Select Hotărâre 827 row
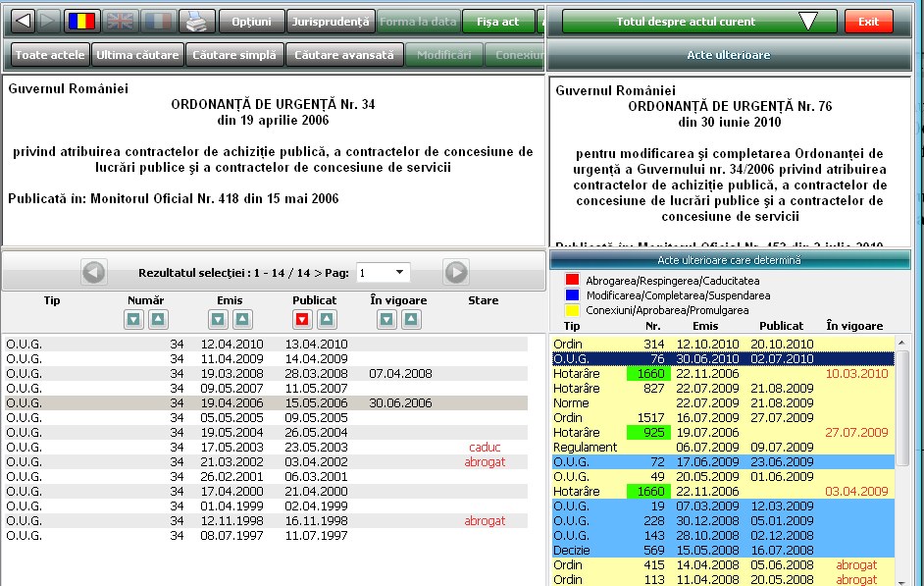Screen dimensions: 924x586 [723, 388]
